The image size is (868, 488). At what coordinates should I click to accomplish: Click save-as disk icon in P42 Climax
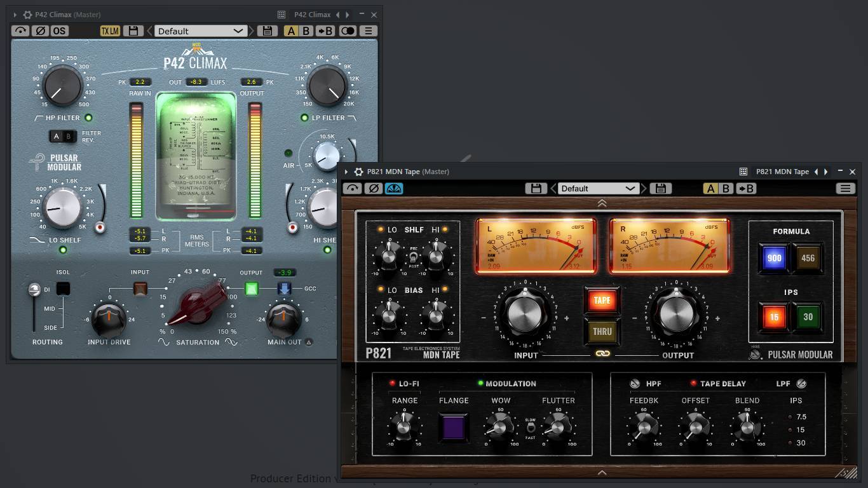pyautogui.click(x=268, y=30)
